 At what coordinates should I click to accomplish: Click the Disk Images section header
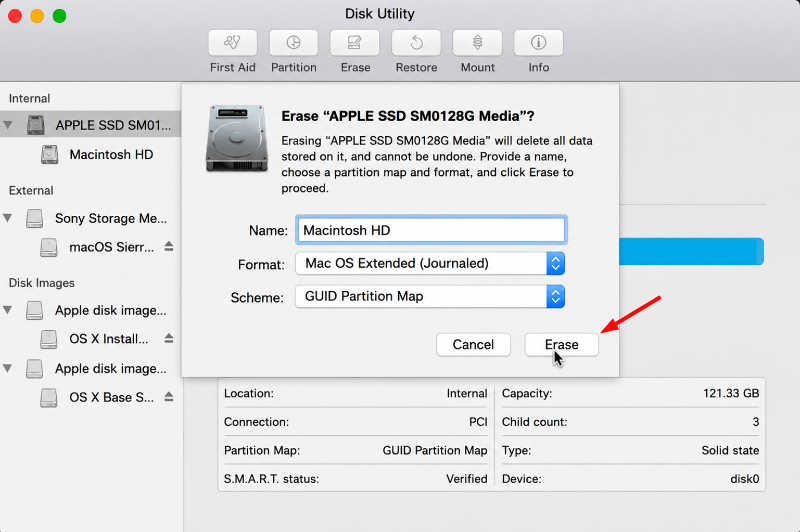(x=42, y=283)
